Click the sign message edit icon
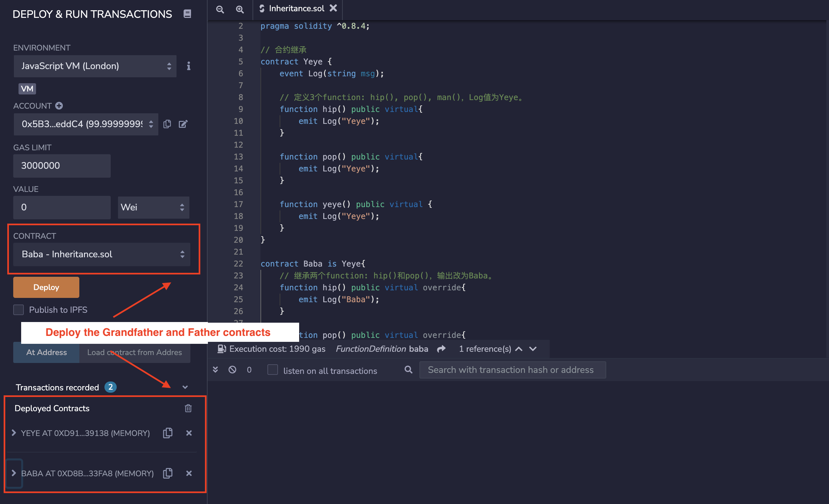 pyautogui.click(x=183, y=124)
